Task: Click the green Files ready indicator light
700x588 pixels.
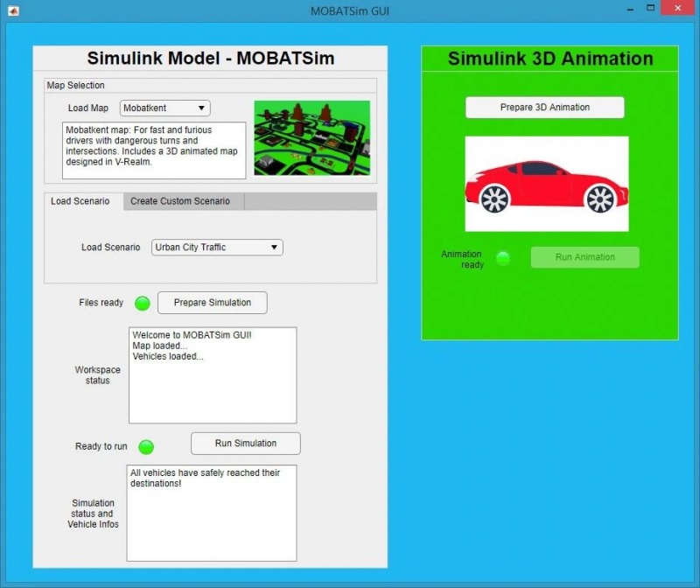Action: pos(142,304)
